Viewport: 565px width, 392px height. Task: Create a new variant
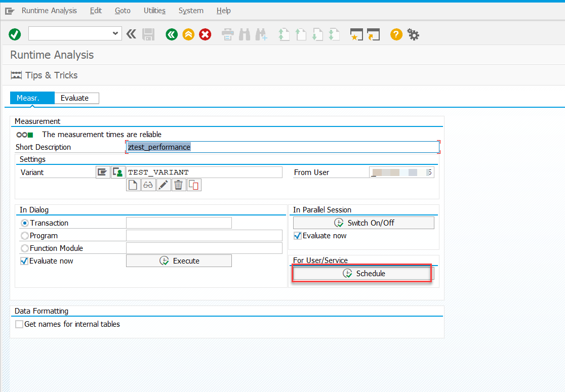(x=133, y=185)
